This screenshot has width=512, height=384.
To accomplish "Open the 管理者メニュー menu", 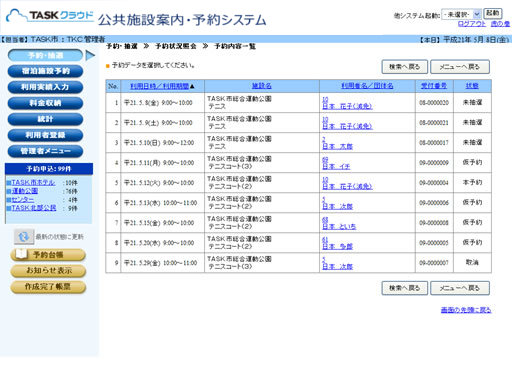I will pyautogui.click(x=45, y=151).
